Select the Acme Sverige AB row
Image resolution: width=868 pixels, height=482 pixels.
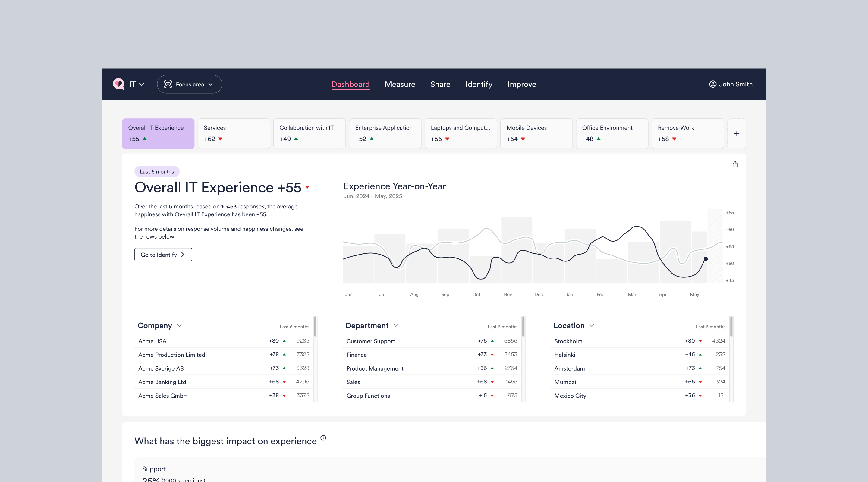(224, 368)
